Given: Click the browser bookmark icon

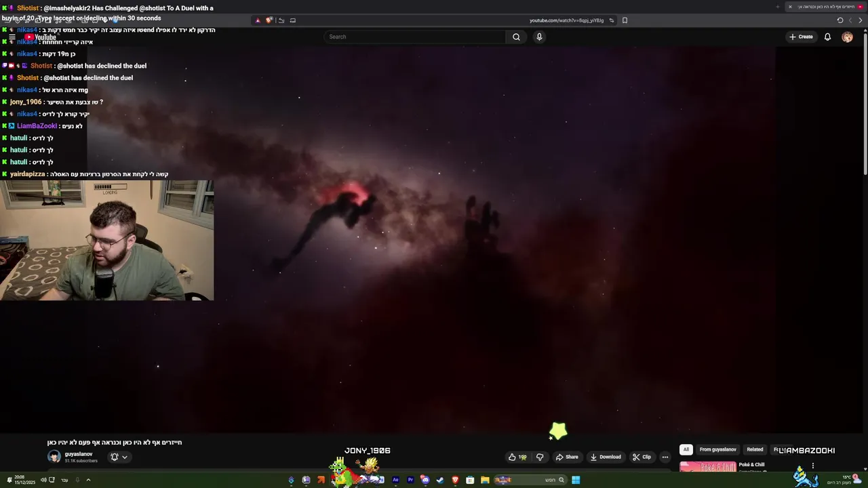Looking at the screenshot, I should [x=625, y=20].
